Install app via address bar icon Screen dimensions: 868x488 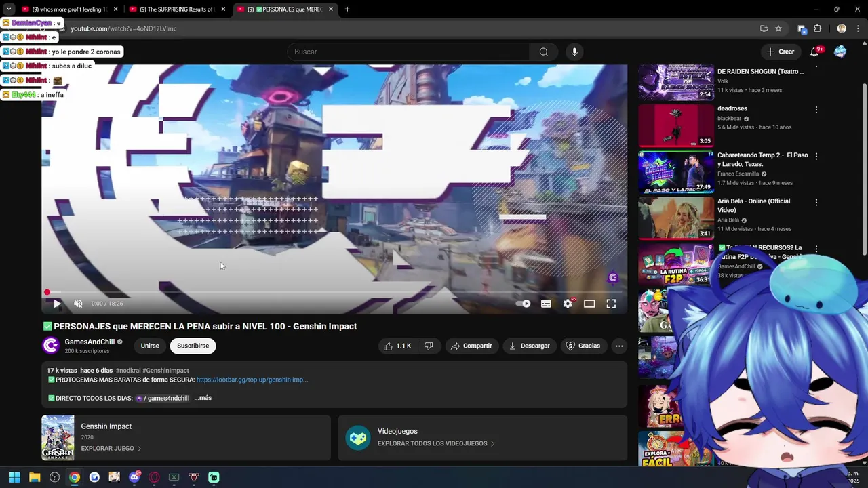pyautogui.click(x=764, y=28)
